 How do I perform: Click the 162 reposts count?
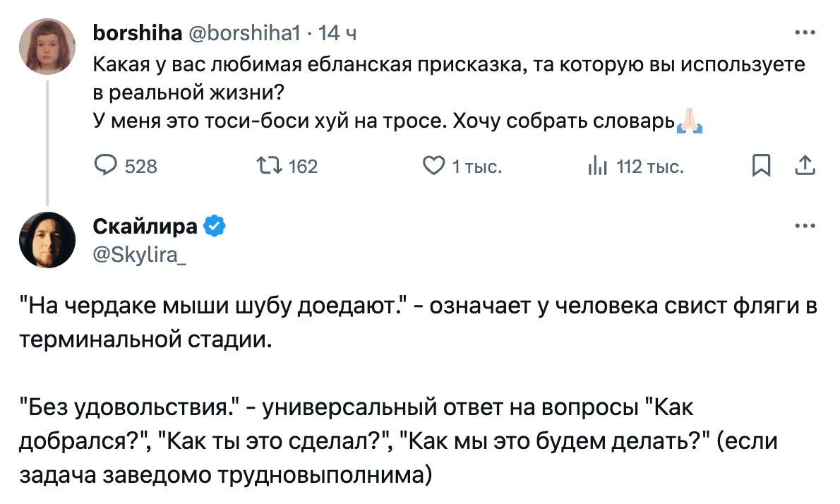[304, 167]
